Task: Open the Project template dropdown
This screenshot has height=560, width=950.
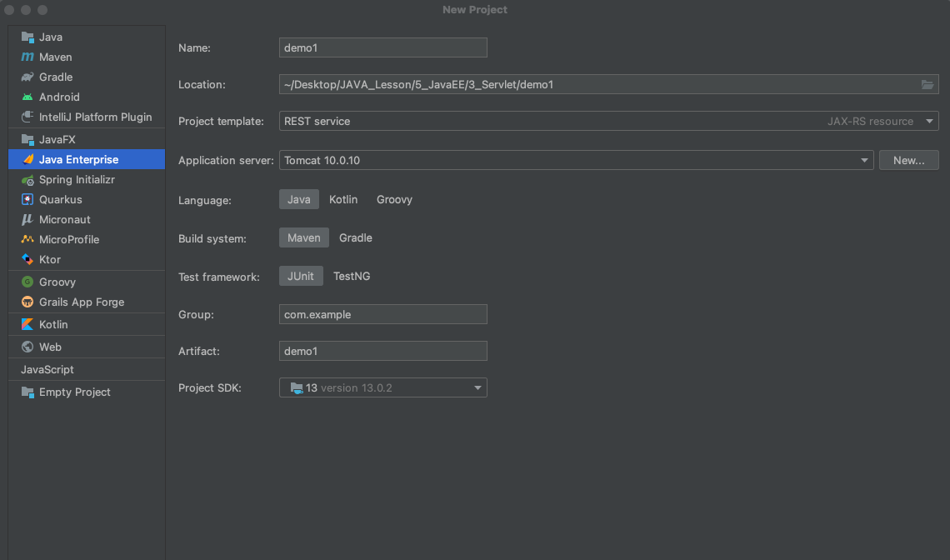Action: pos(608,121)
